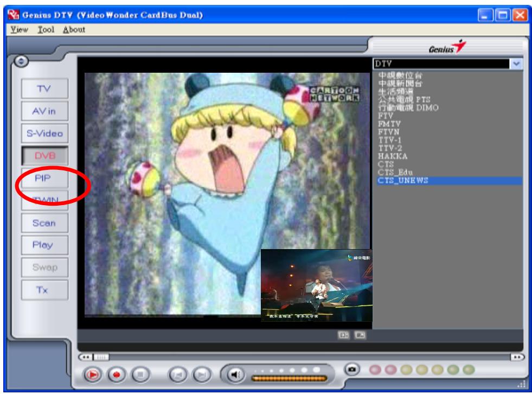Click the small PIP video inset
Screen dimensions: 532x394
click(x=316, y=285)
